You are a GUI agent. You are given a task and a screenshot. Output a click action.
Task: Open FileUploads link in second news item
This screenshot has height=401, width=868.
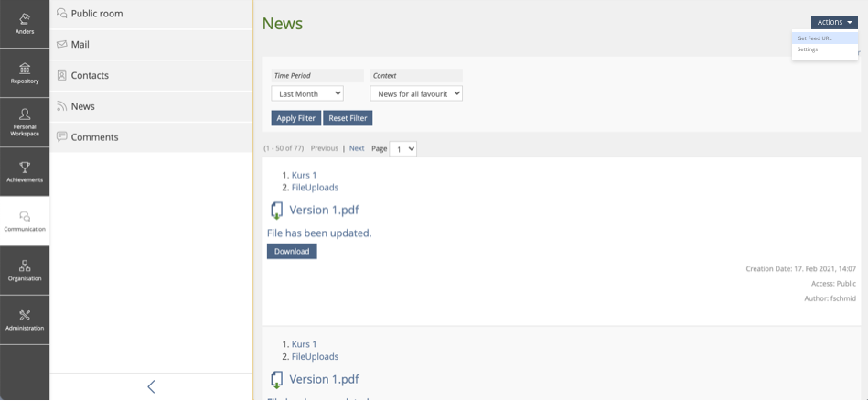click(x=315, y=356)
